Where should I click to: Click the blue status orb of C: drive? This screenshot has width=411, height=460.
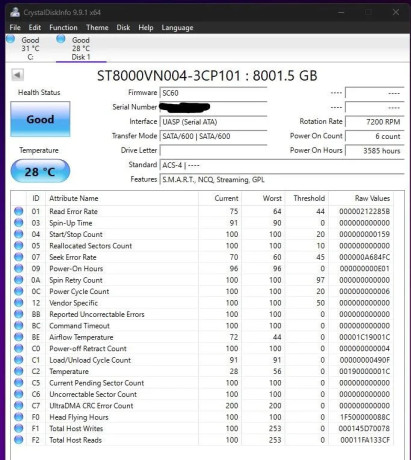(x=11, y=39)
